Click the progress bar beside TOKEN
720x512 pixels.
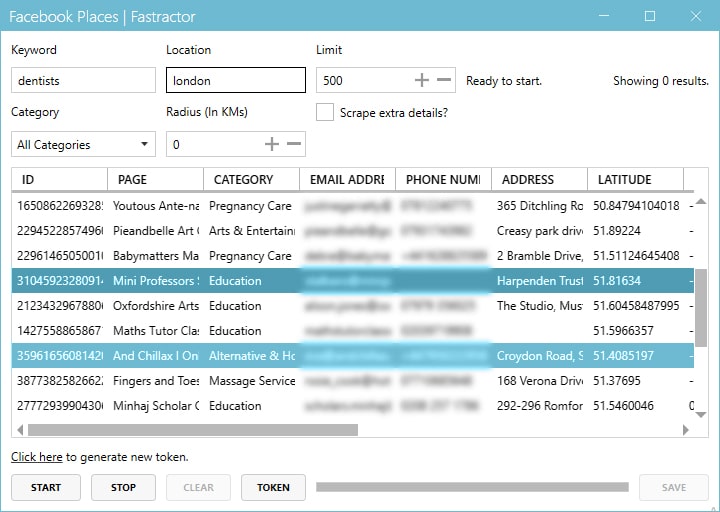click(x=472, y=487)
